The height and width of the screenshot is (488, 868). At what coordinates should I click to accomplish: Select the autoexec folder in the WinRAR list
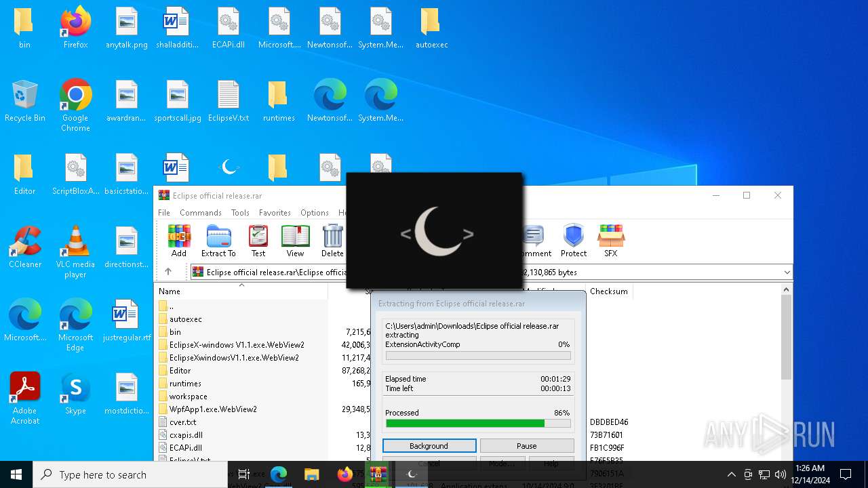click(185, 319)
